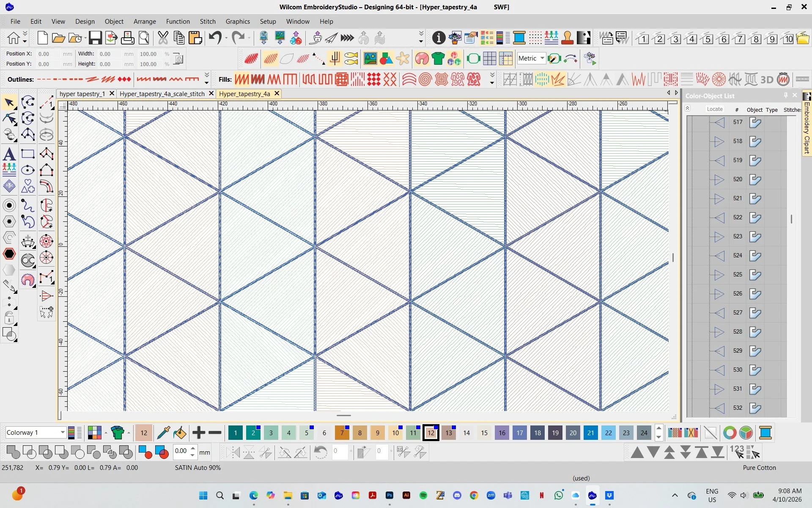
Task: Open the Stitch menu
Action: [x=207, y=21]
